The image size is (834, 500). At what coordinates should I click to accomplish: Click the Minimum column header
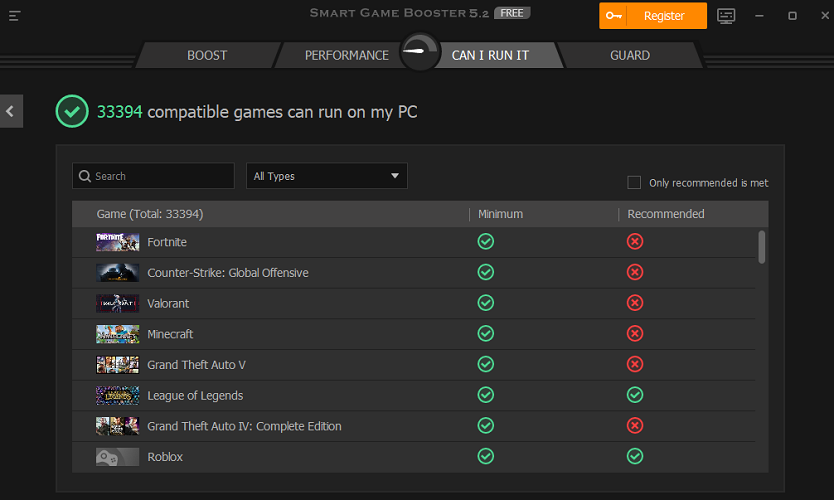[x=501, y=214]
